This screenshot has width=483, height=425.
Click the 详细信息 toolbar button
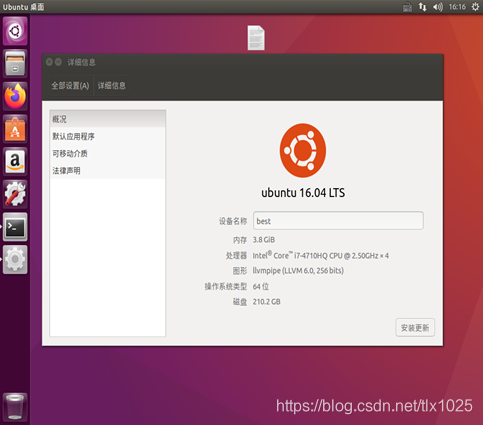tap(111, 86)
